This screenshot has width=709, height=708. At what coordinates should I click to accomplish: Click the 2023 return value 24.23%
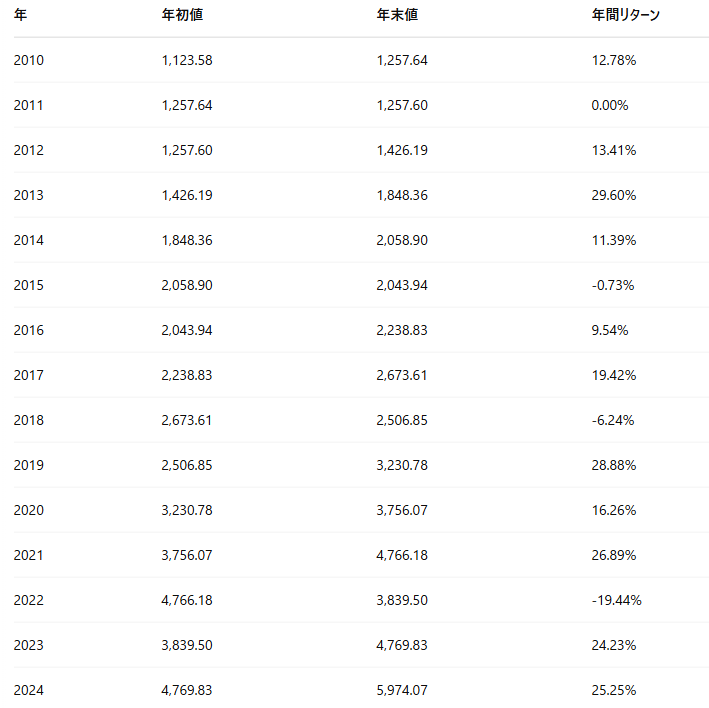click(614, 645)
